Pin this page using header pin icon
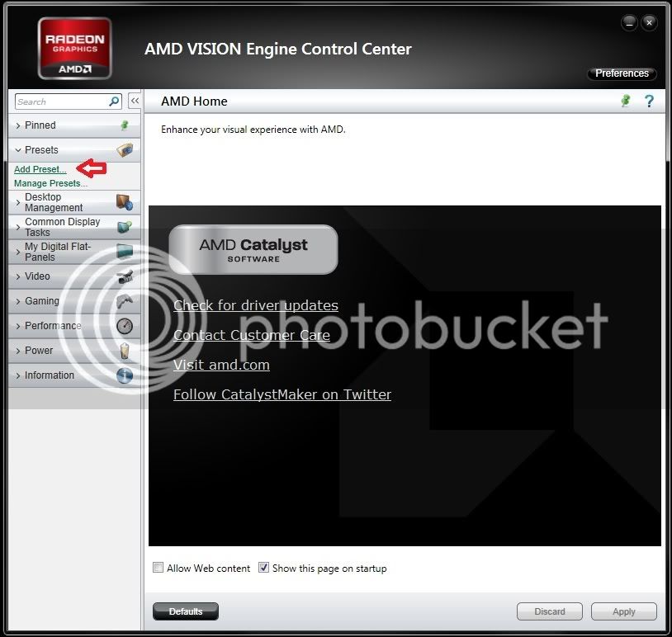Screen dimensions: 672x637 pyautogui.click(x=626, y=101)
